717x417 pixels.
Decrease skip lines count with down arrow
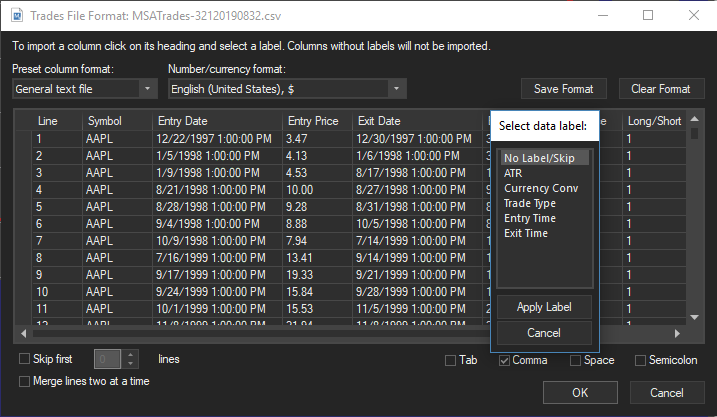[x=131, y=364]
